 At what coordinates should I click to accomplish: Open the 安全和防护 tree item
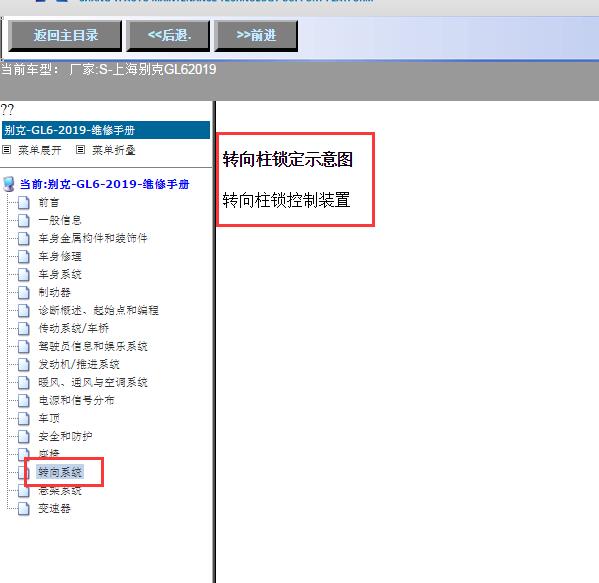65,436
